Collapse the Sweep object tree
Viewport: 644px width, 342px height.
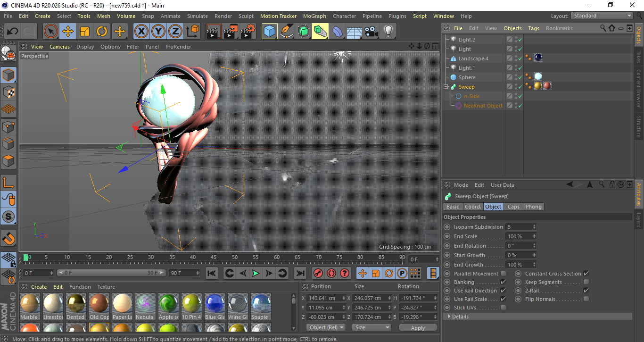[446, 87]
